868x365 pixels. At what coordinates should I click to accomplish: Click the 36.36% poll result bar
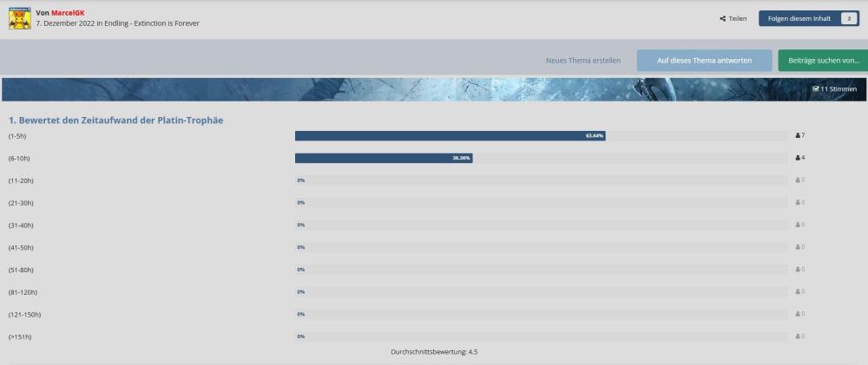(383, 158)
